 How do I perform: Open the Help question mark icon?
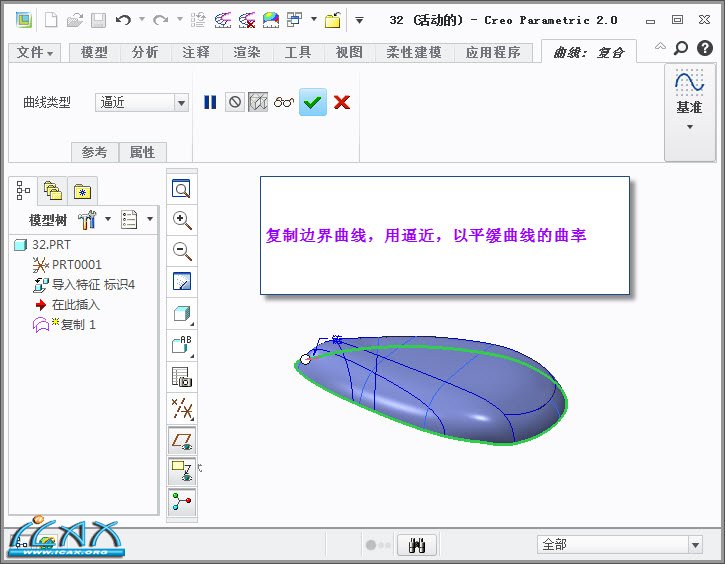click(705, 48)
